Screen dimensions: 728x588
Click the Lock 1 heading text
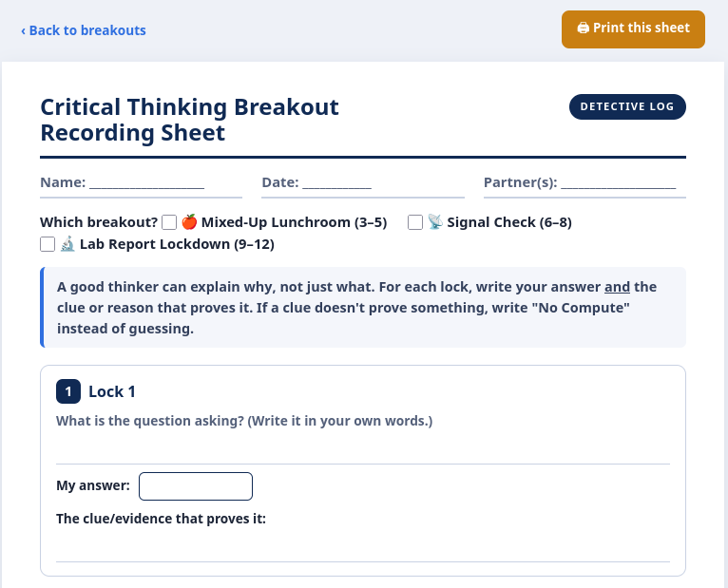click(112, 391)
